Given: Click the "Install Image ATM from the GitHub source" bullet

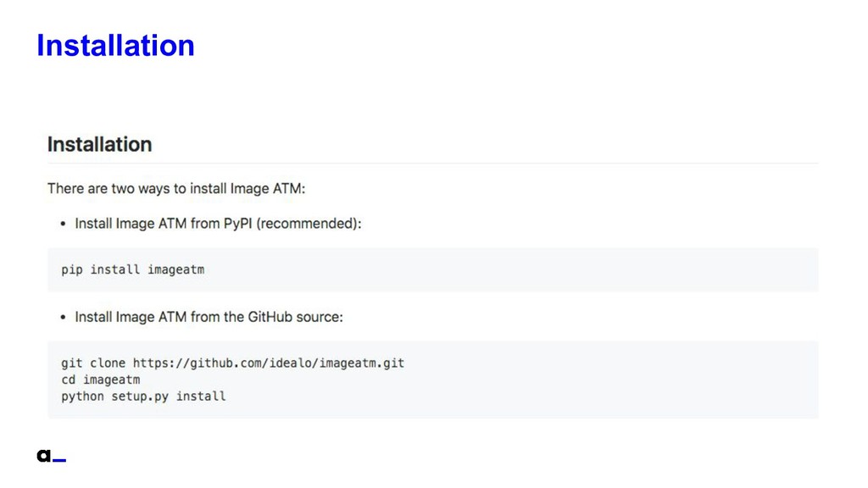Looking at the screenshot, I should pos(209,317).
